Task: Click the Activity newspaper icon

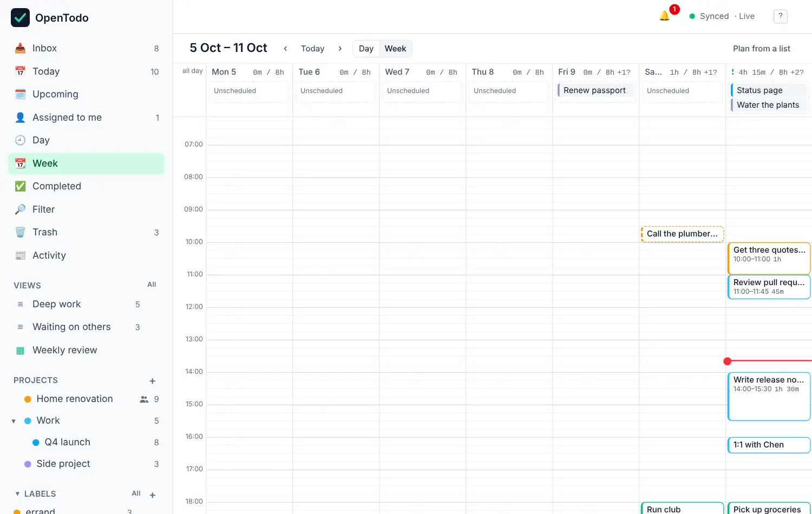Action: [20, 255]
